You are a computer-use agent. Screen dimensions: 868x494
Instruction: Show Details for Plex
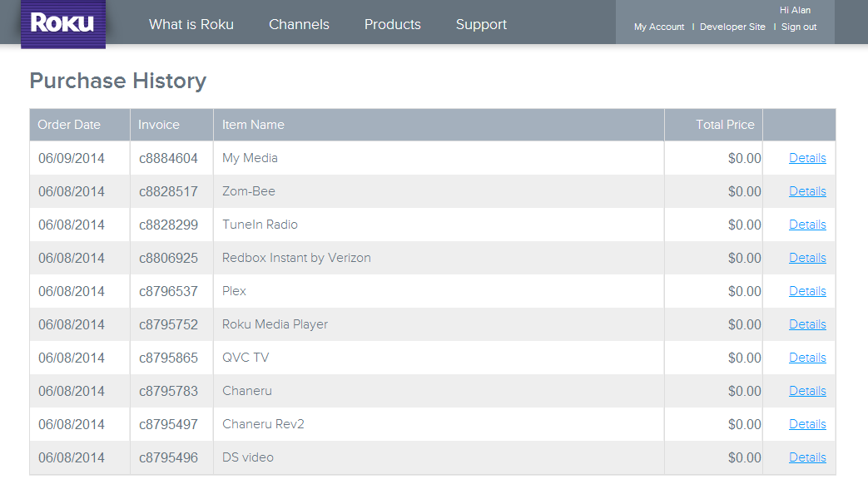[807, 291]
